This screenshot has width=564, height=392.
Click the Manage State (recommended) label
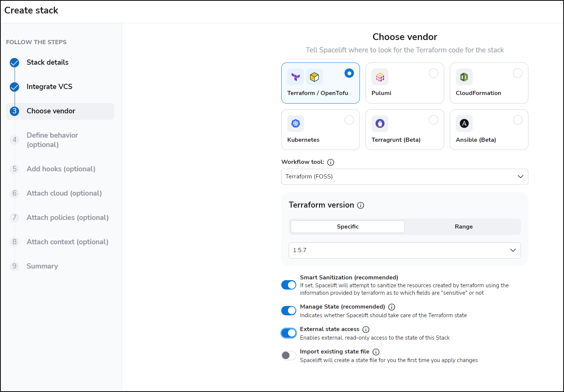(x=342, y=307)
